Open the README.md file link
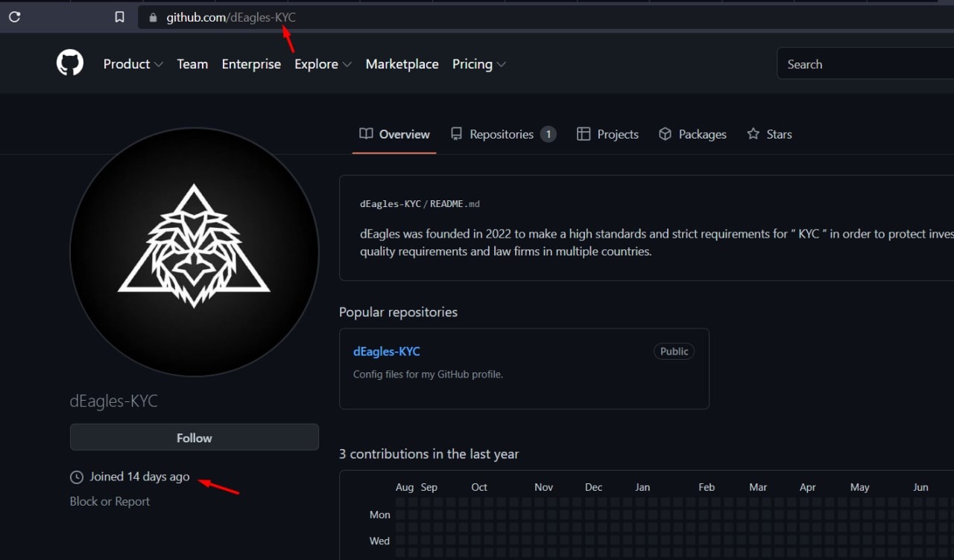The width and height of the screenshot is (954, 560). pos(455,203)
